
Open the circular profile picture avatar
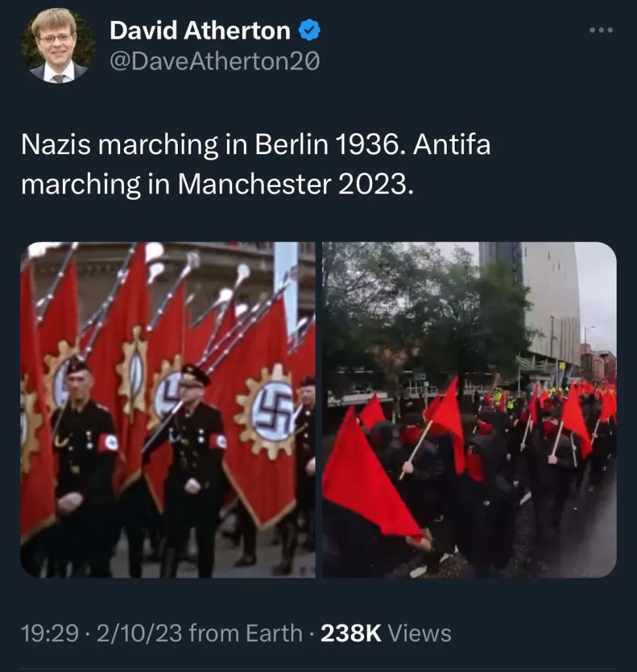click(58, 45)
